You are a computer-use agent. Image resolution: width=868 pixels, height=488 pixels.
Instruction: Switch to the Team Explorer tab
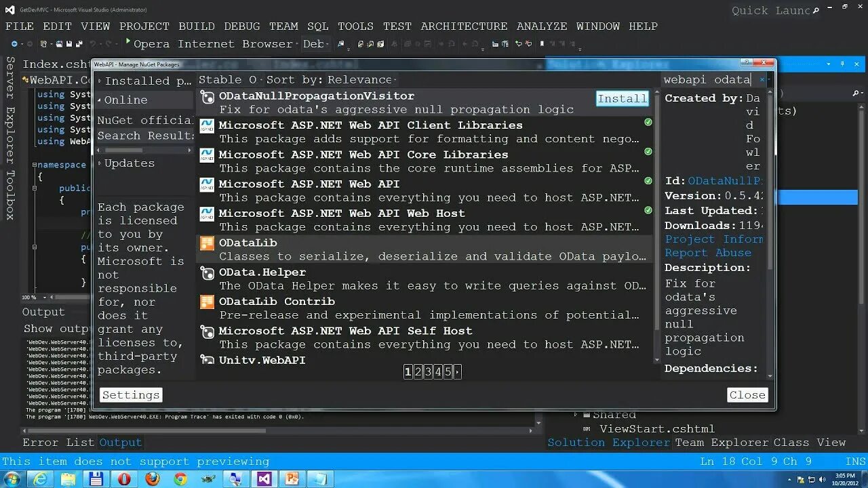(x=722, y=443)
